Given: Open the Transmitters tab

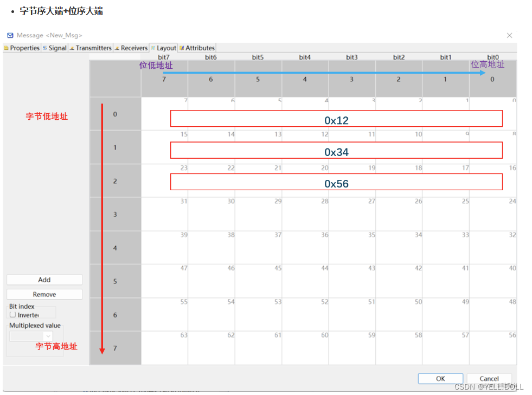Looking at the screenshot, I should [x=91, y=48].
